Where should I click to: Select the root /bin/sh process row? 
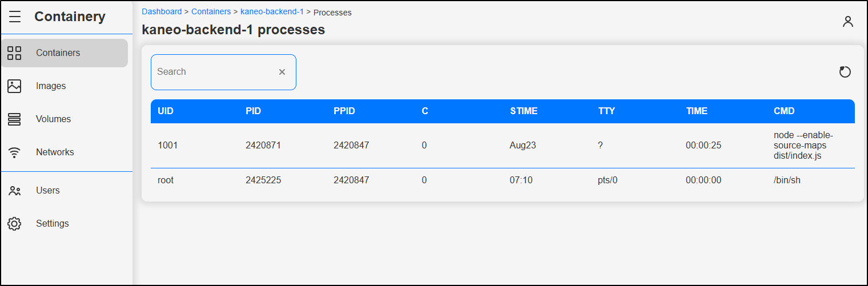[x=503, y=180]
